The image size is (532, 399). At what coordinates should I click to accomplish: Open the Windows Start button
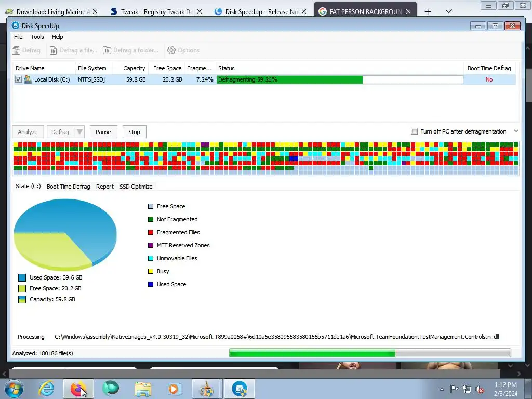[14, 389]
